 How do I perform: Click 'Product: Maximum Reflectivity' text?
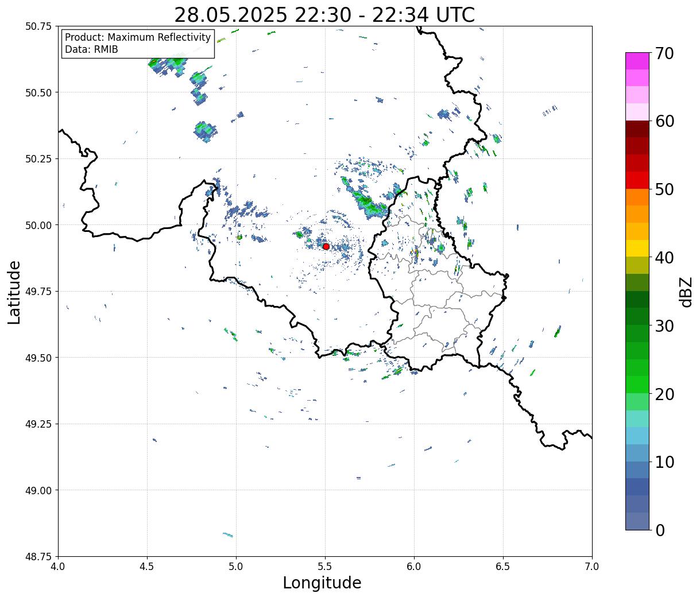[138, 37]
